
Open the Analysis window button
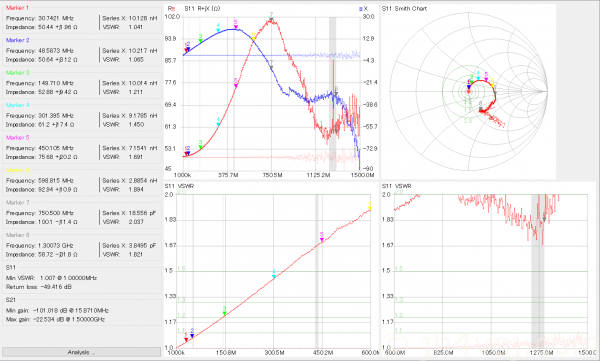pyautogui.click(x=81, y=352)
